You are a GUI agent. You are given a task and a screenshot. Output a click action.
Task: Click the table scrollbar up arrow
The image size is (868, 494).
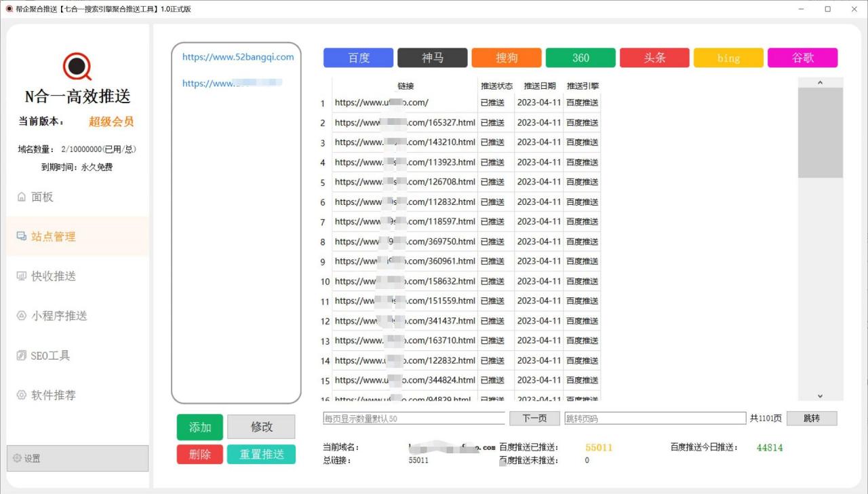click(821, 82)
